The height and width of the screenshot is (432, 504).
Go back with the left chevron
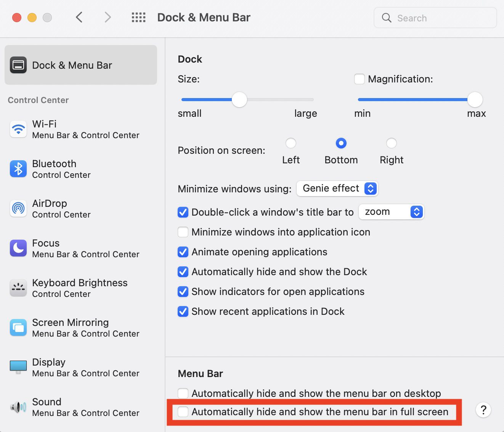click(79, 18)
